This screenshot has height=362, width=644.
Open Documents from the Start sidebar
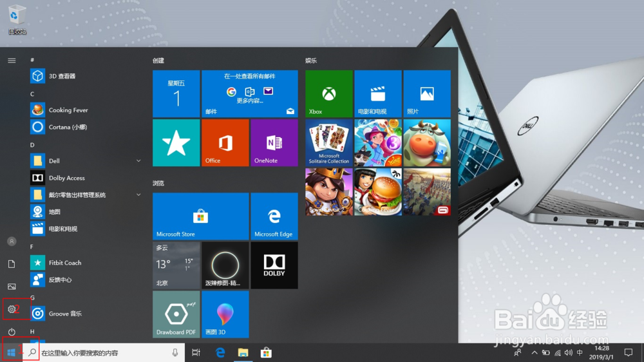tap(12, 264)
